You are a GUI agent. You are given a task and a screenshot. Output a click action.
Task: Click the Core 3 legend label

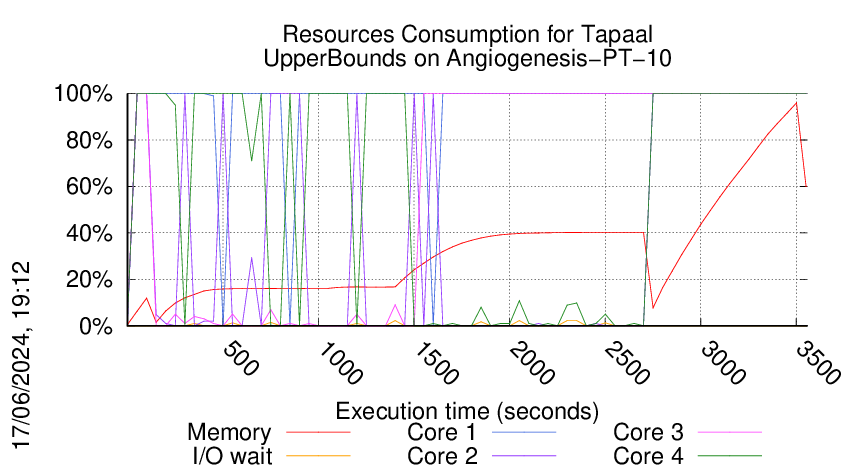click(648, 432)
